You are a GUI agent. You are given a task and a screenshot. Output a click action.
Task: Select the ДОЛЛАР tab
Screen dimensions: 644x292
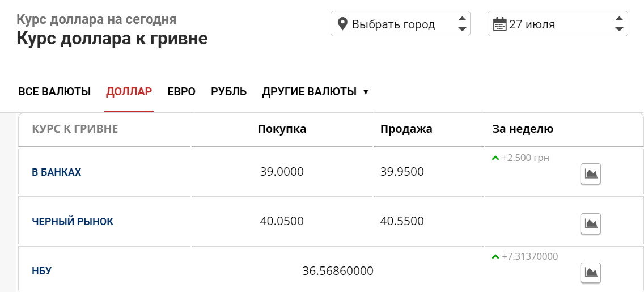click(129, 92)
